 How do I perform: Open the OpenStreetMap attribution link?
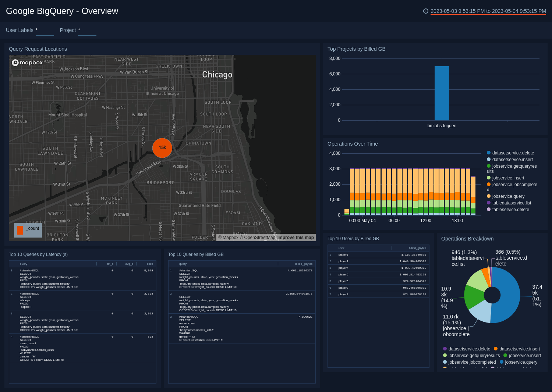click(257, 238)
